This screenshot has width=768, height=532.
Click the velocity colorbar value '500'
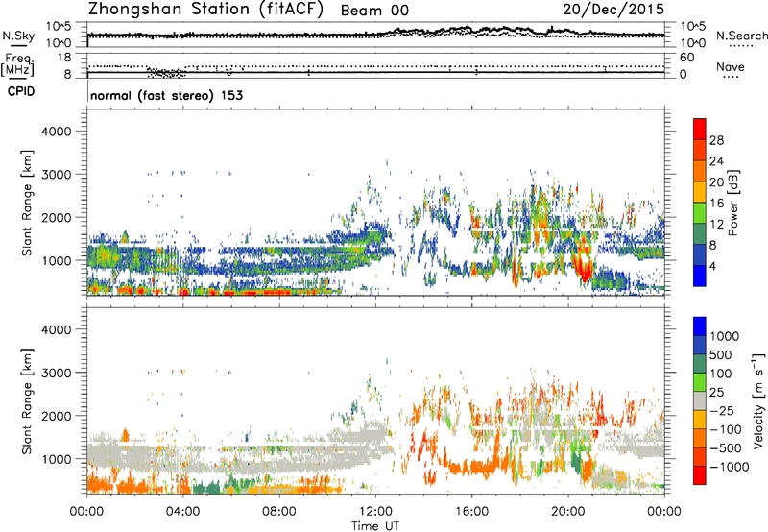tap(721, 354)
